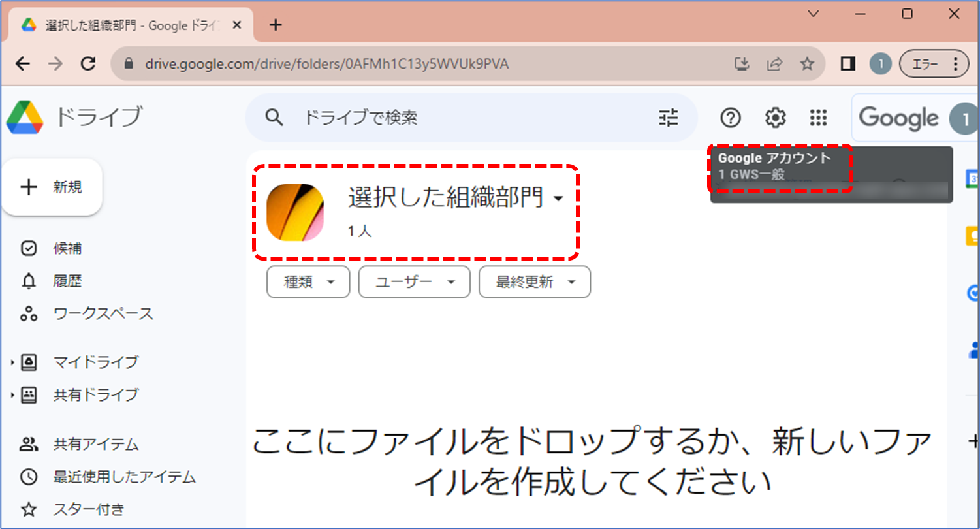Open search options filter icon
Viewport: 980px width, 529px height.
click(669, 118)
